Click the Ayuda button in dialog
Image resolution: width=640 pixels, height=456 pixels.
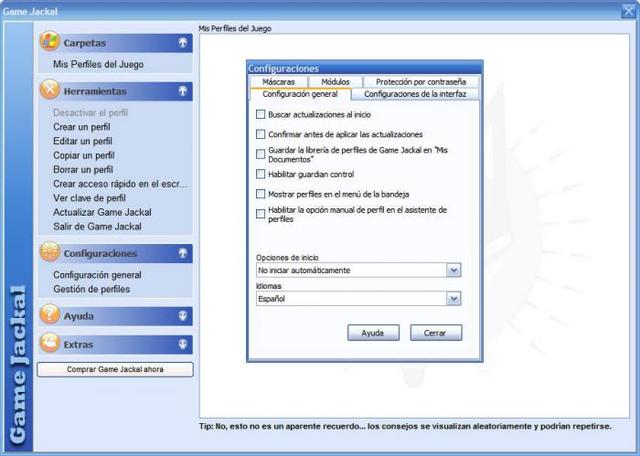(x=373, y=333)
